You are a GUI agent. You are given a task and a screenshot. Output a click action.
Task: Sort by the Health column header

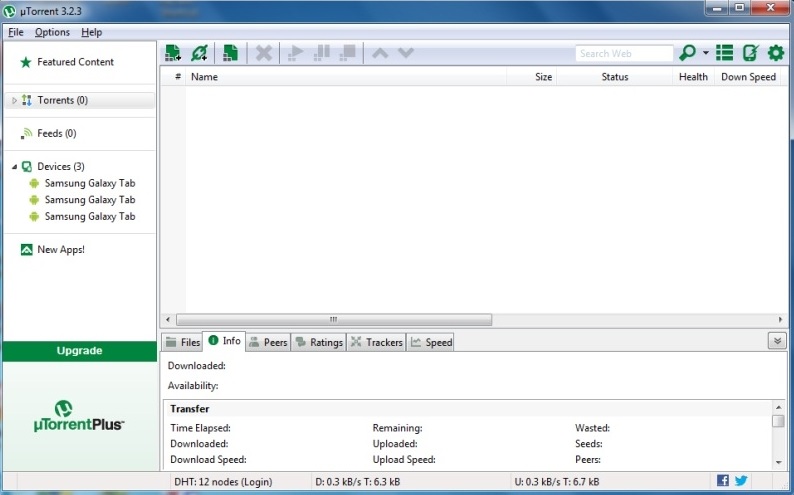693,77
